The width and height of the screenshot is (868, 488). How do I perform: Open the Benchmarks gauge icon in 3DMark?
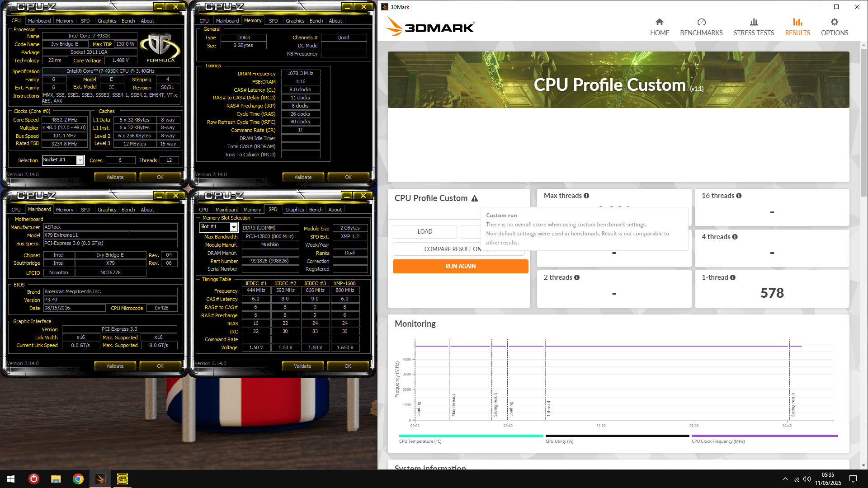[701, 22]
